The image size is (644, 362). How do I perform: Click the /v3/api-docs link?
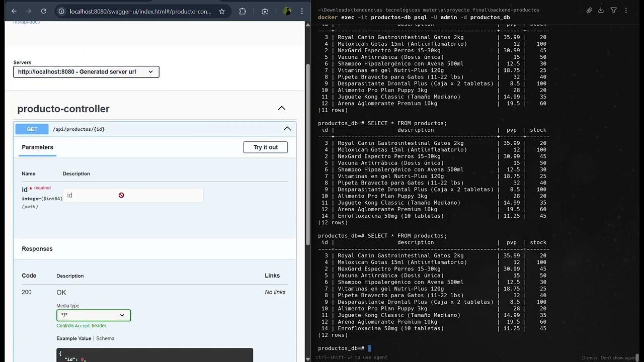coord(26,22)
